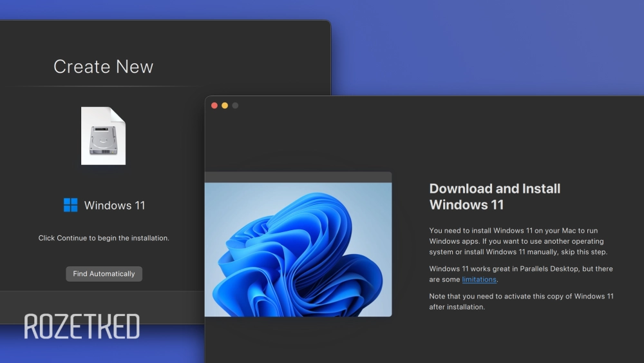
Task: Click the Download and Install Windows 11 title
Action: coord(495,197)
